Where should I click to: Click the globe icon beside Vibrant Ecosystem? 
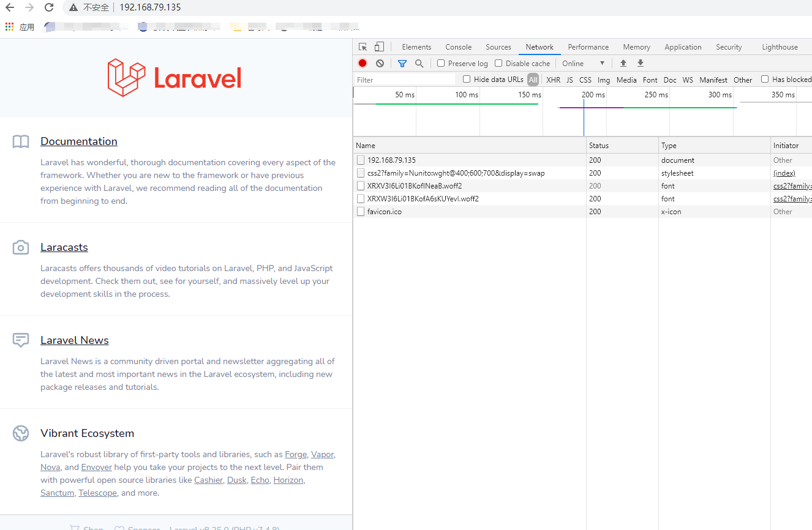click(21, 433)
